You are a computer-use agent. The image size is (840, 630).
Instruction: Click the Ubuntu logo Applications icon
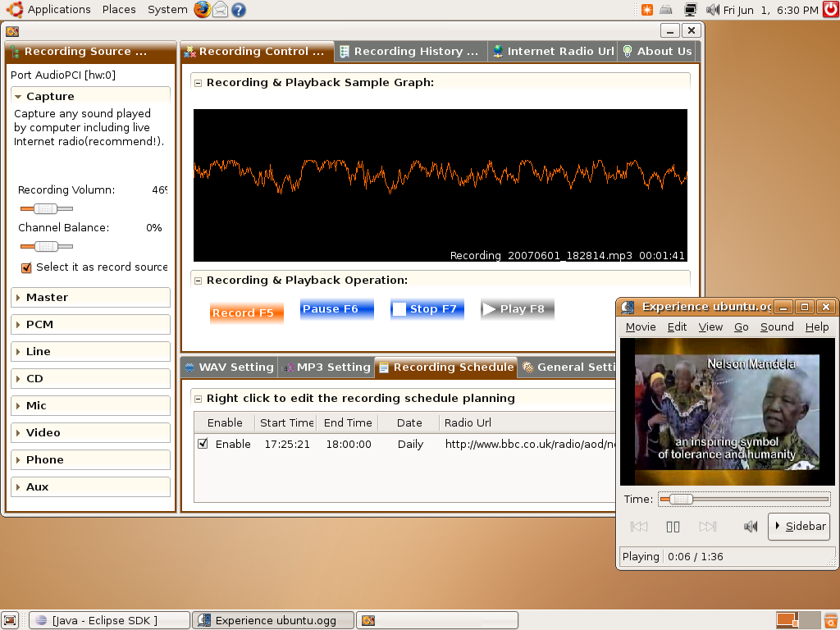click(15, 9)
